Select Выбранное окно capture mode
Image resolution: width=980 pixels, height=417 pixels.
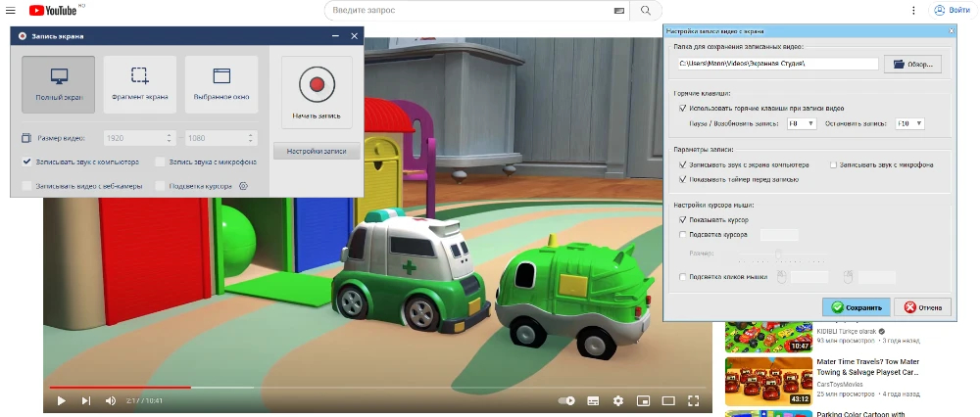tap(220, 84)
